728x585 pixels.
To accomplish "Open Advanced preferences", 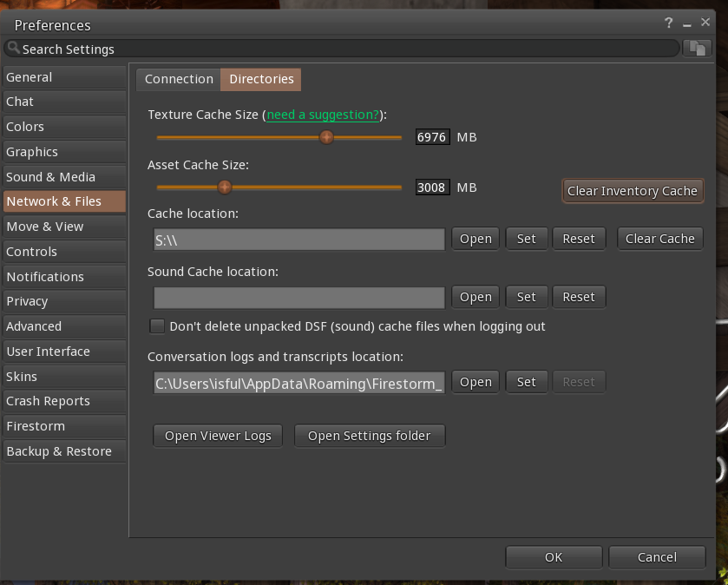I will click(x=64, y=326).
